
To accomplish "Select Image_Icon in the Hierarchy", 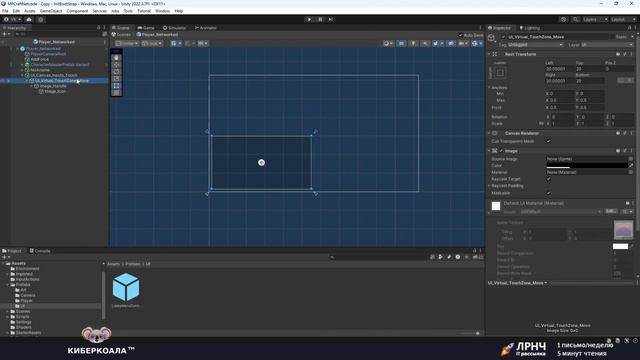I will [55, 91].
